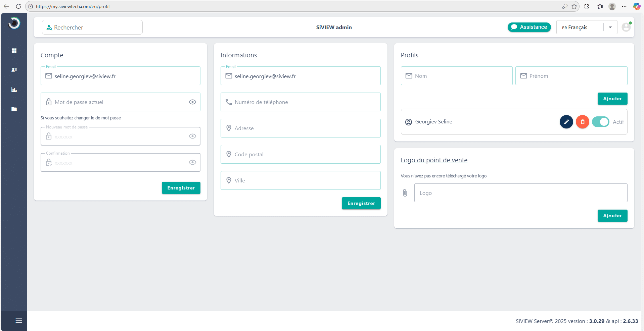Toggle the Actif switch for Georgiev Seline
Viewport: 644px width, 331px height.
pyautogui.click(x=600, y=122)
